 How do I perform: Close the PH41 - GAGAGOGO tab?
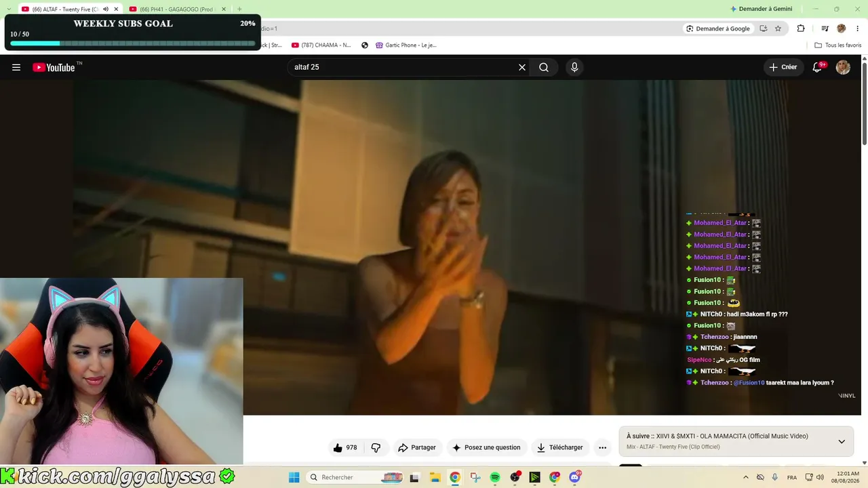click(223, 9)
